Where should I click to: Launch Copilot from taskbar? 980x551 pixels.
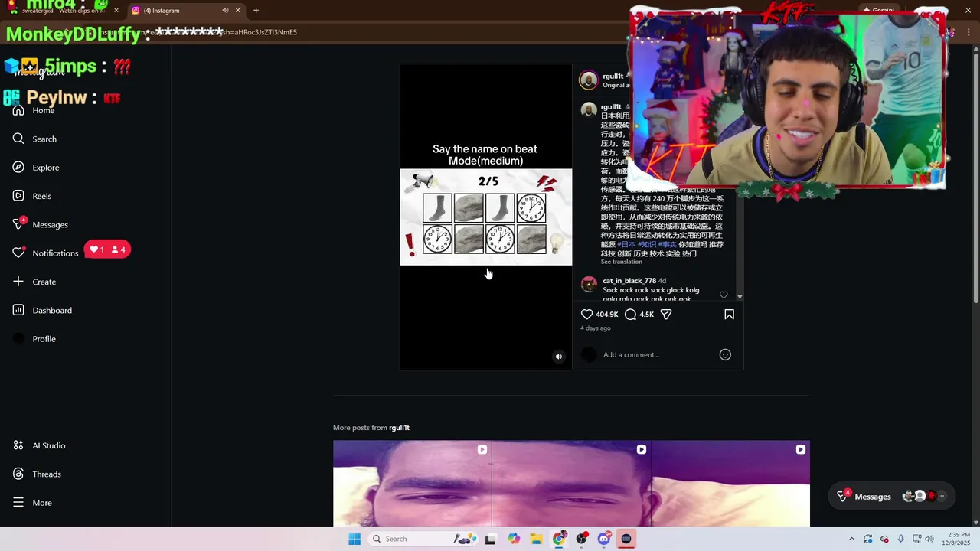(x=513, y=539)
